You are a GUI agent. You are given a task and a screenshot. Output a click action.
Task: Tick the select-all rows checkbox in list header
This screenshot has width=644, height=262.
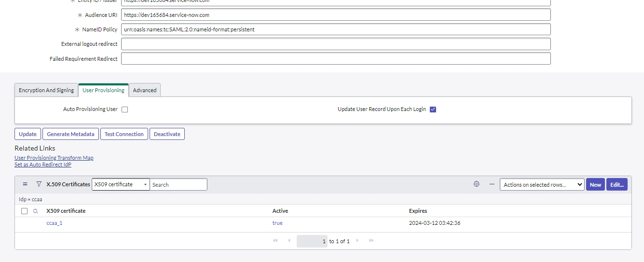[25, 211]
